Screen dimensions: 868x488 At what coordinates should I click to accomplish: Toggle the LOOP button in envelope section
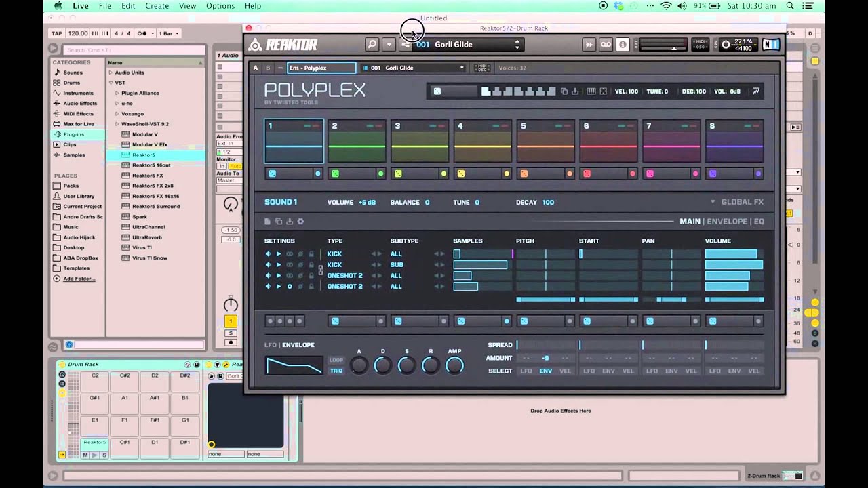pyautogui.click(x=336, y=360)
